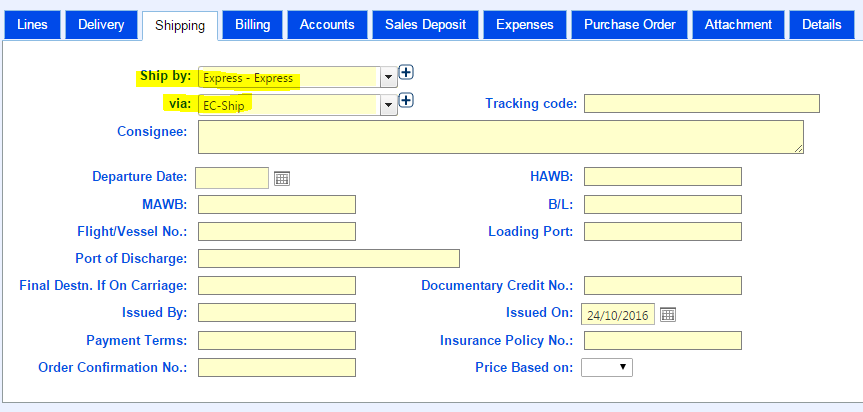Focus the HAWB input field
The image size is (863, 412).
tap(663, 177)
